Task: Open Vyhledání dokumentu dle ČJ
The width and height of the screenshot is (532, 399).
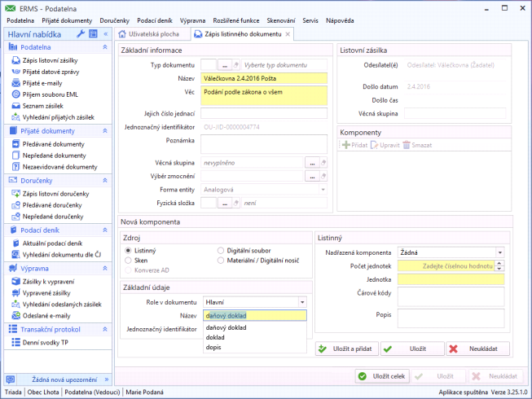Action: point(62,255)
